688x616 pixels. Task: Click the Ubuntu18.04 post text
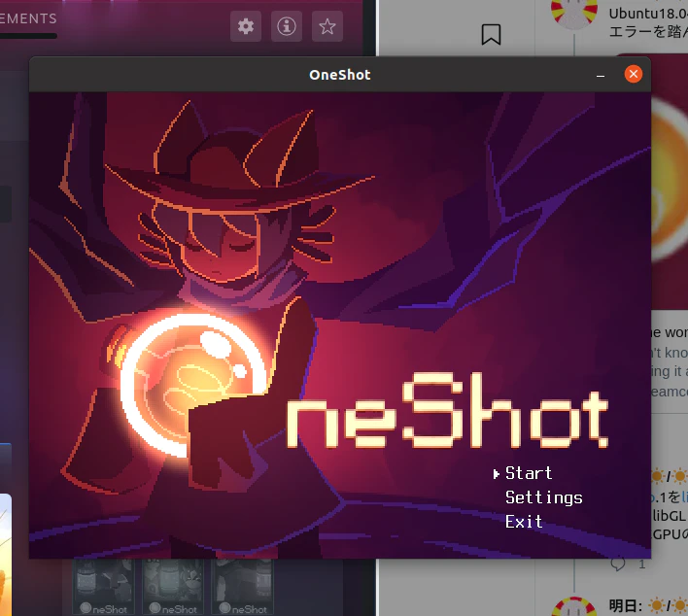[648, 22]
